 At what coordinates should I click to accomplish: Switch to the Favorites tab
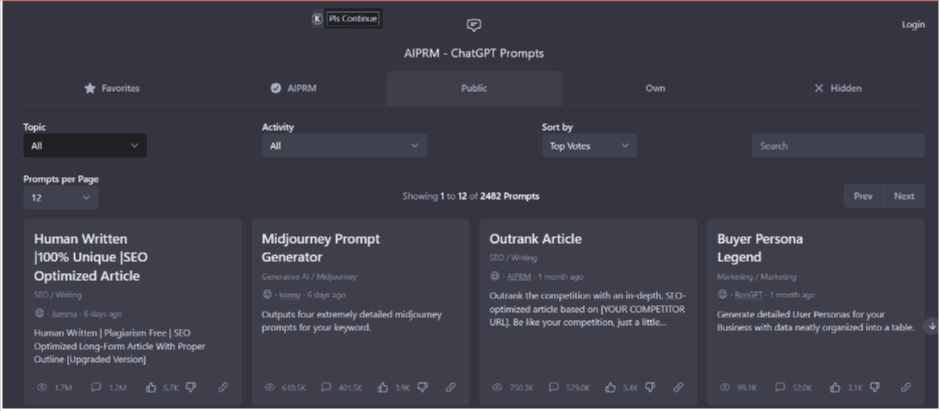click(x=112, y=88)
